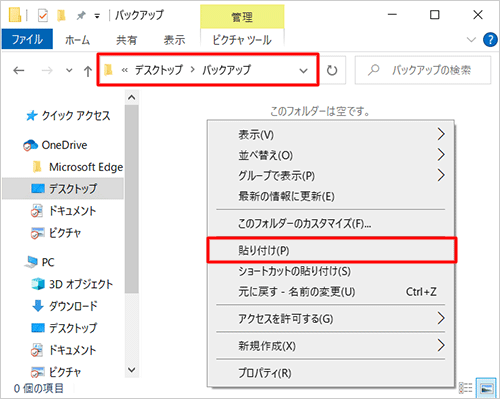Click the バックアップの検索 search field

[x=423, y=70]
